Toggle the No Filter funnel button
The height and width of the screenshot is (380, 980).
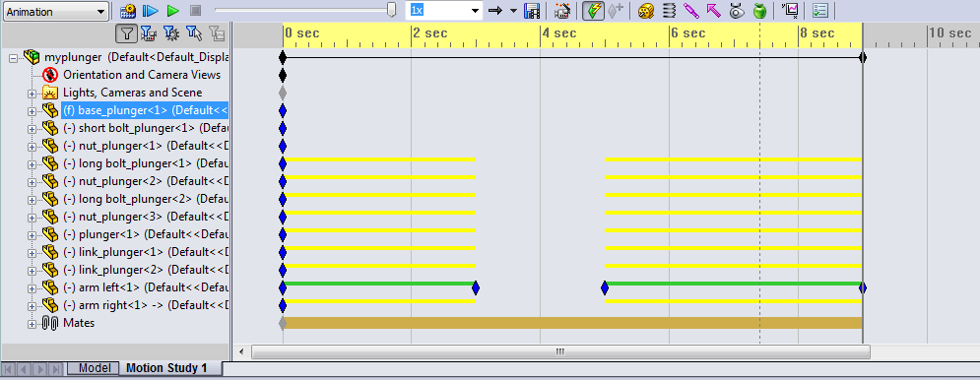coord(127,33)
